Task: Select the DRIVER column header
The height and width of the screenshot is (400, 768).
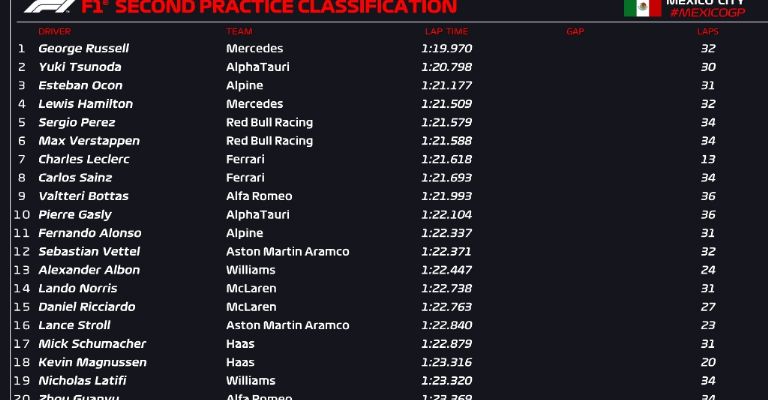Action: click(x=54, y=32)
